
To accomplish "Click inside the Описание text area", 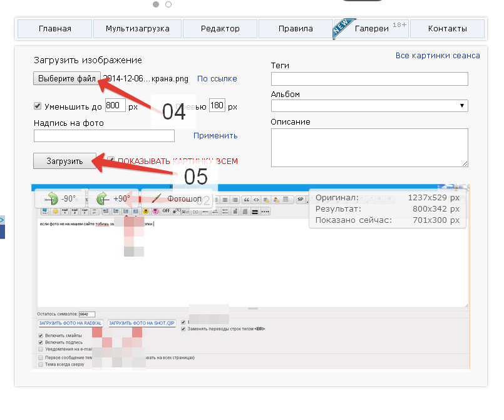I will pos(369,148).
